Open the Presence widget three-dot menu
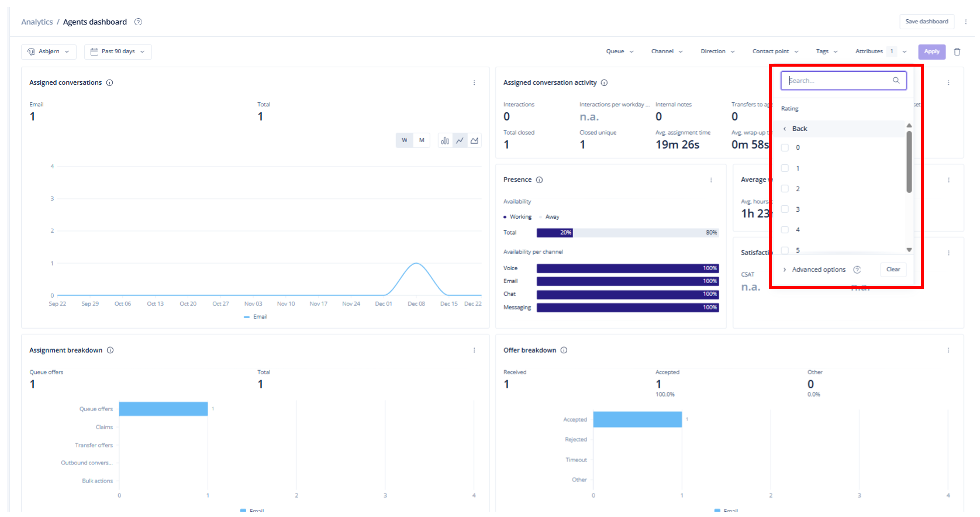980x517 pixels. [x=711, y=180]
